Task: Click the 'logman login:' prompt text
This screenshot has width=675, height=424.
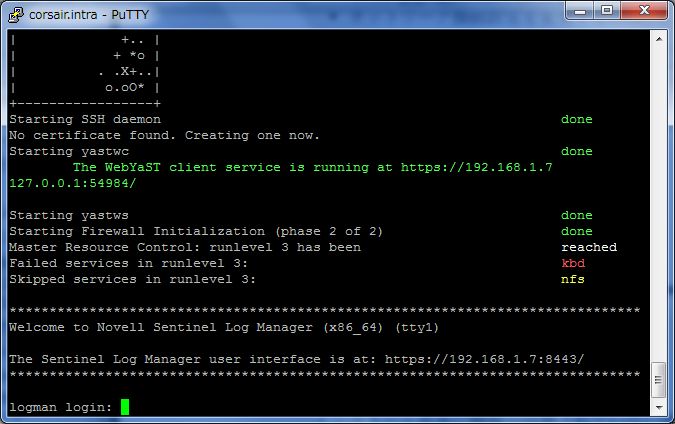Action: coord(61,407)
